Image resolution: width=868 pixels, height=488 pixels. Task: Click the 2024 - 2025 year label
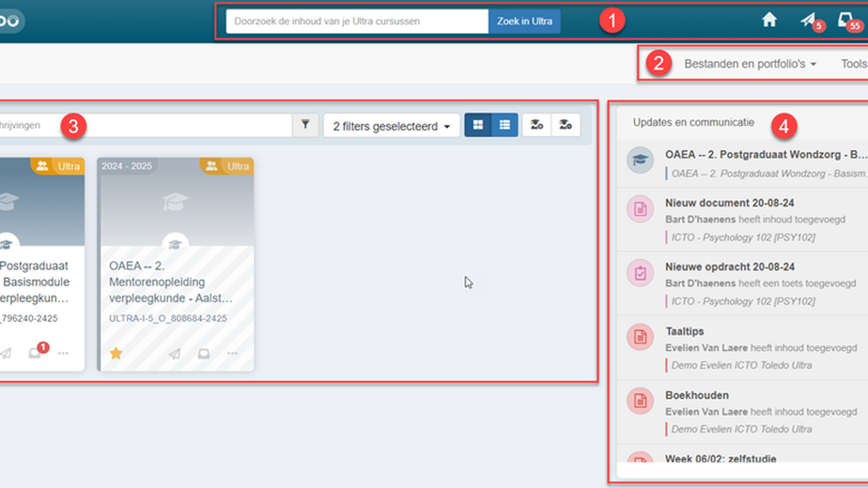pyautogui.click(x=127, y=166)
